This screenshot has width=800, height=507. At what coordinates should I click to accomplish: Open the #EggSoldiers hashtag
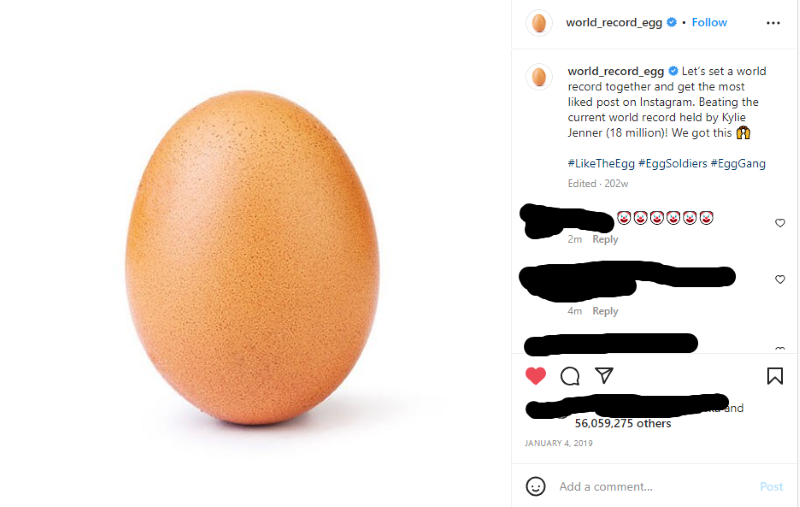coord(672,164)
